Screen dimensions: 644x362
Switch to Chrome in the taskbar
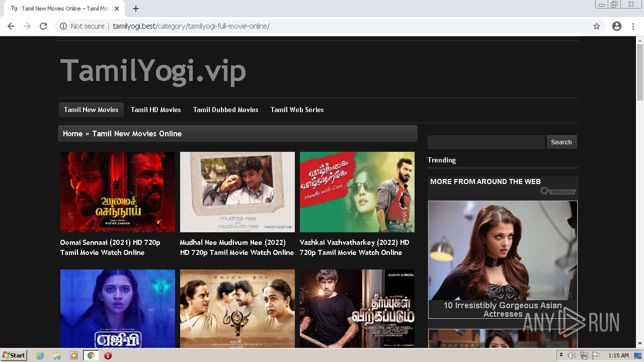pyautogui.click(x=91, y=355)
